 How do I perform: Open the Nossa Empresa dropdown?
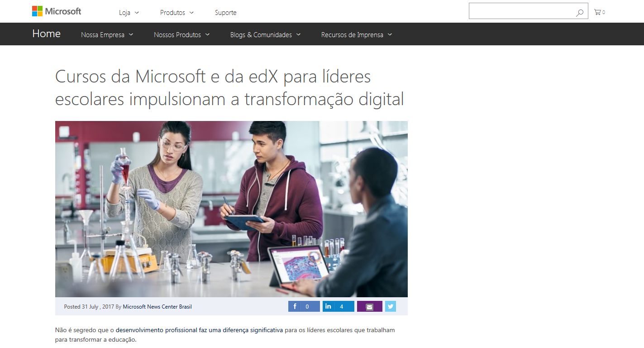(107, 34)
